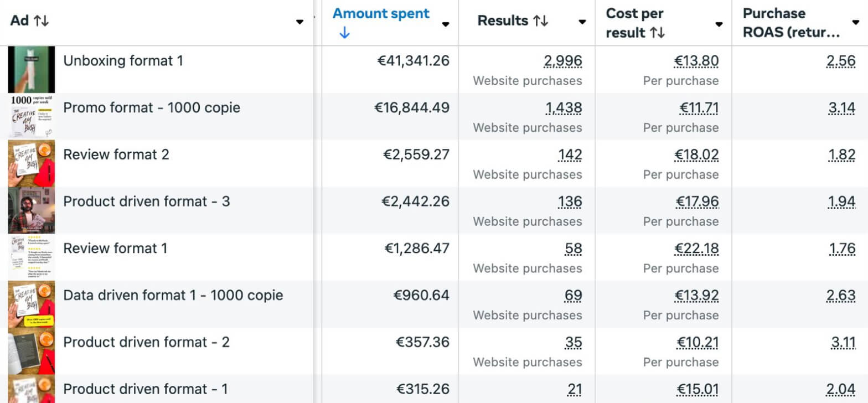Click the €11.71 cost per result value

click(699, 108)
